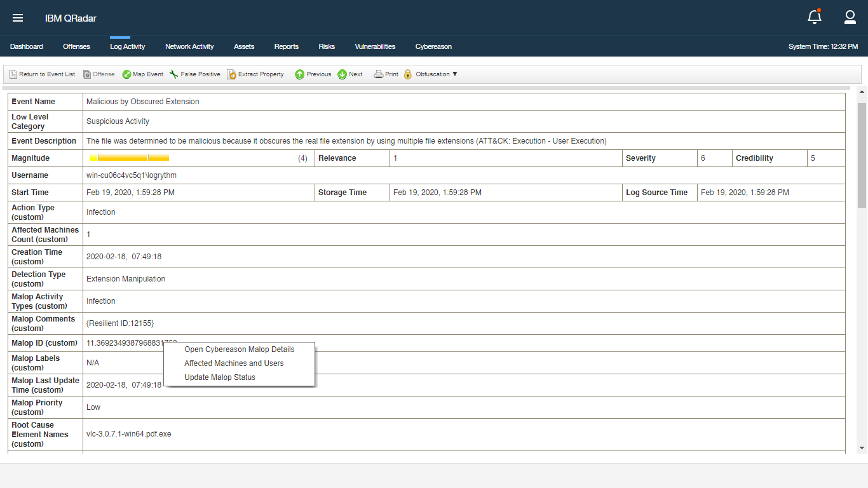Open the QRadar navigation hamburger menu
This screenshot has height=488, width=868.
click(x=17, y=17)
